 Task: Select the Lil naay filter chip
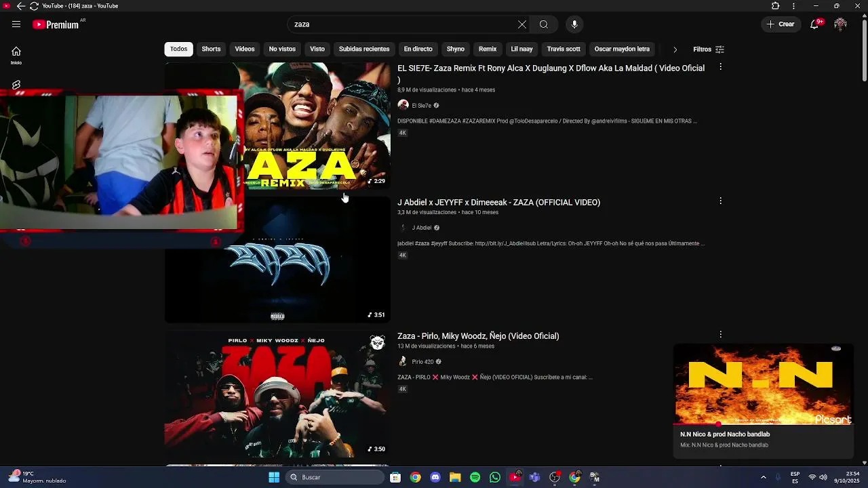tap(521, 49)
